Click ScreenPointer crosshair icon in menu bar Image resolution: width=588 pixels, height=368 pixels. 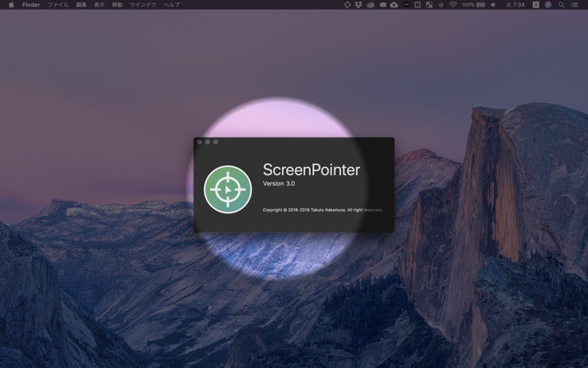click(x=347, y=5)
